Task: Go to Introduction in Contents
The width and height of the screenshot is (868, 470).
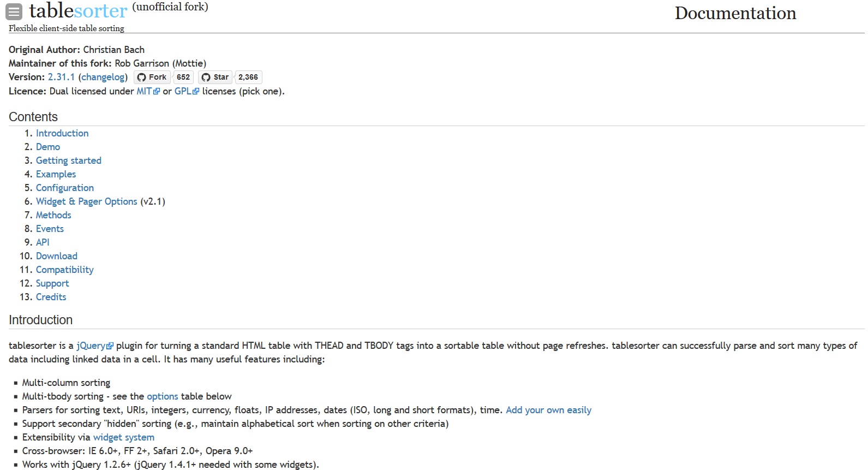Action: tap(62, 133)
